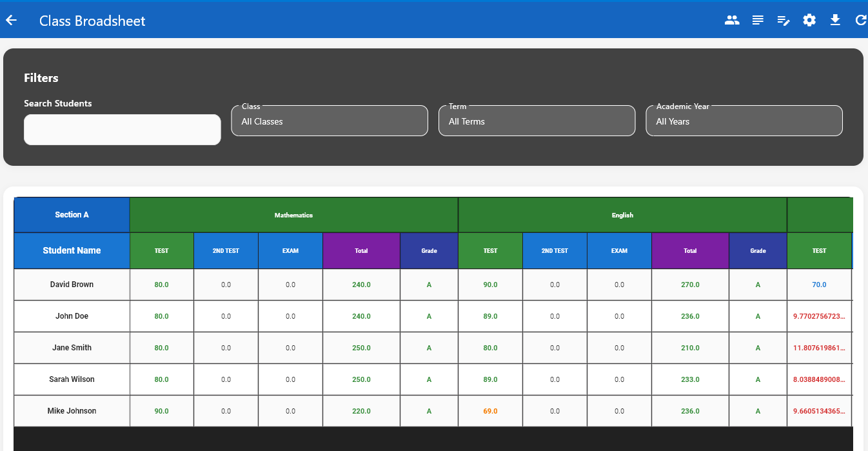Image resolution: width=868 pixels, height=451 pixels.
Task: Click the back arrow icon
Action: 11,21
